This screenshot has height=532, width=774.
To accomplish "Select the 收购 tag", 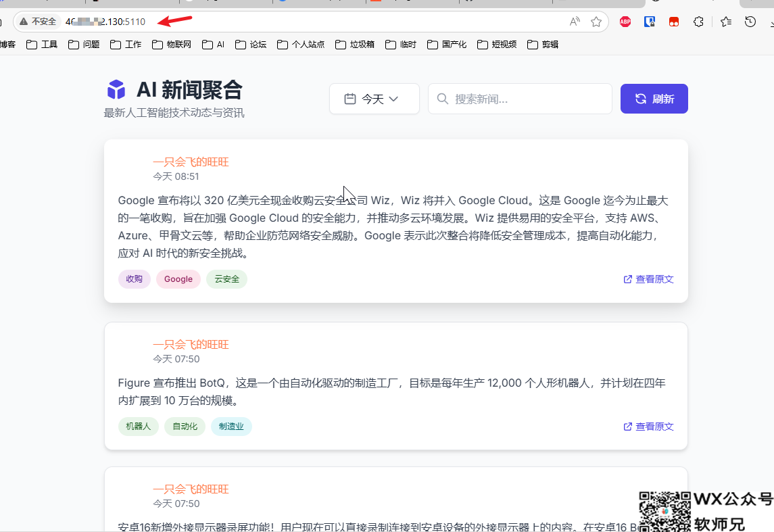I will point(135,279).
